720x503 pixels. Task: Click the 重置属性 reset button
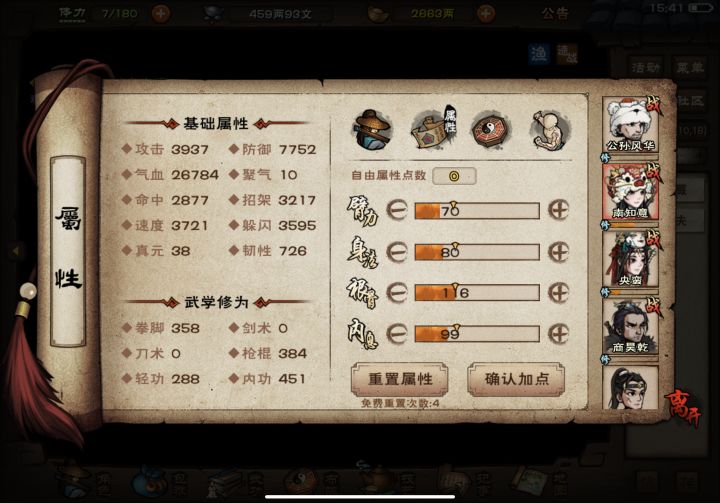[399, 379]
